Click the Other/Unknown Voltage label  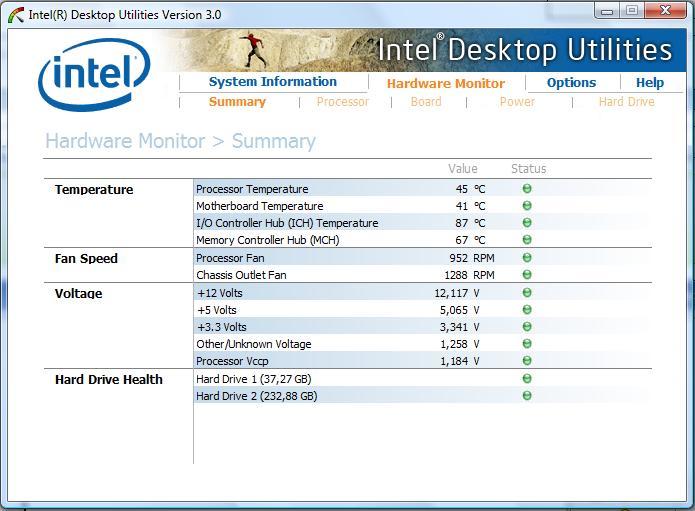pos(254,344)
